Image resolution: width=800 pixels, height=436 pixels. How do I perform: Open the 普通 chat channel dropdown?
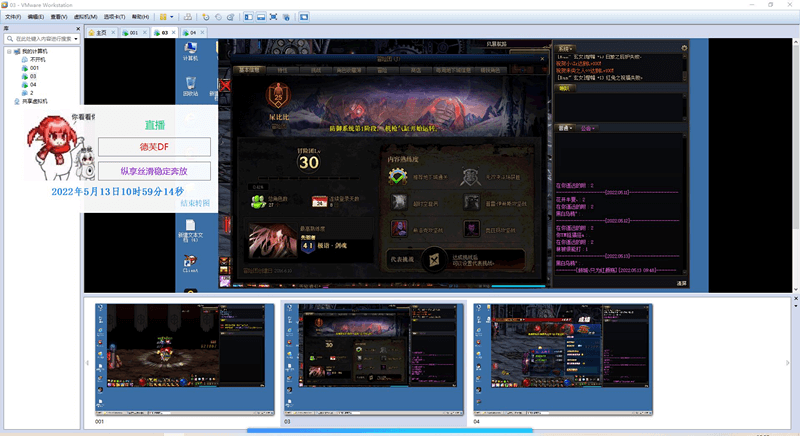(565, 128)
